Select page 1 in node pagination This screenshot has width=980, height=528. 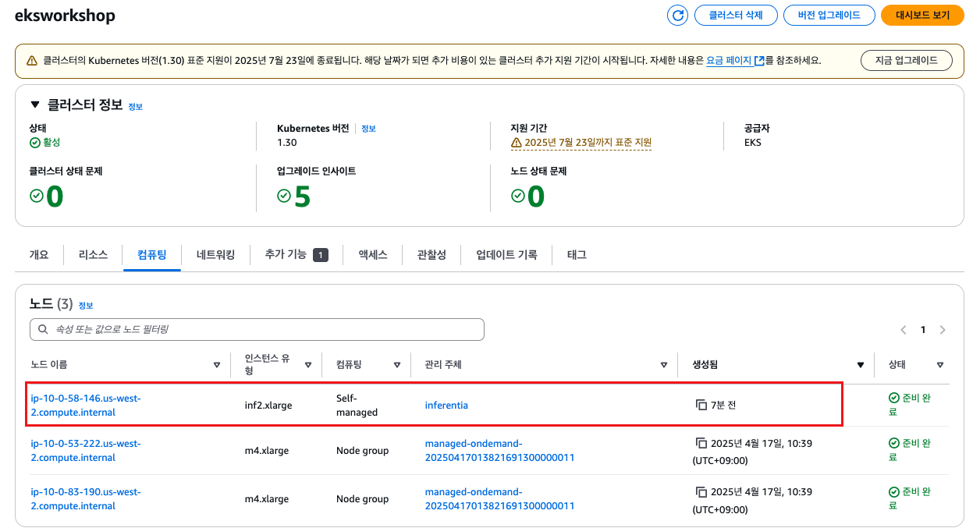(923, 330)
